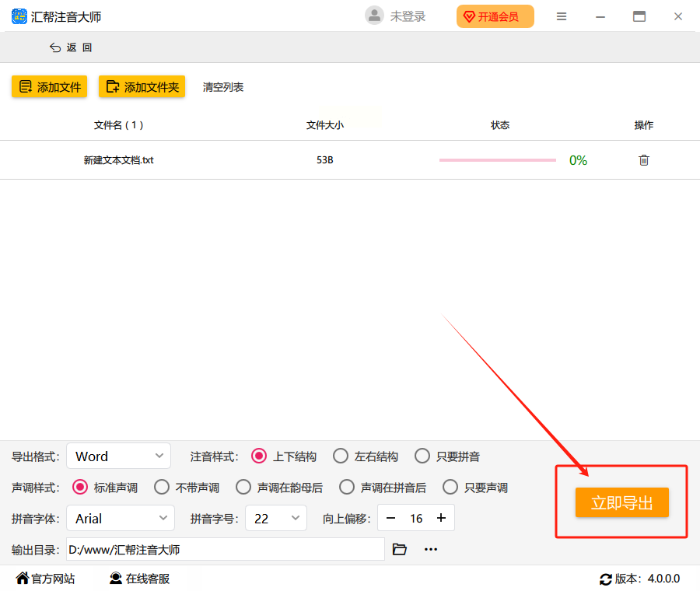700x591 pixels.
Task: Click the 汇帮注音大师 app logo icon
Action: (x=19, y=16)
